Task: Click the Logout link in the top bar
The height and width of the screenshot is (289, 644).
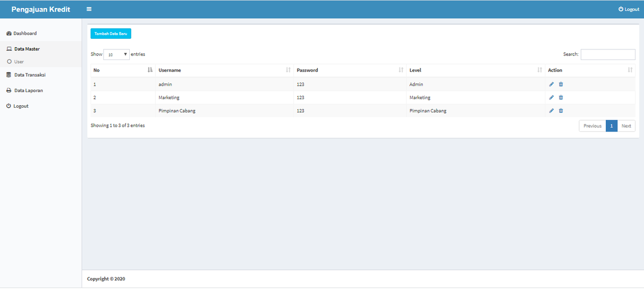Action: 629,9
